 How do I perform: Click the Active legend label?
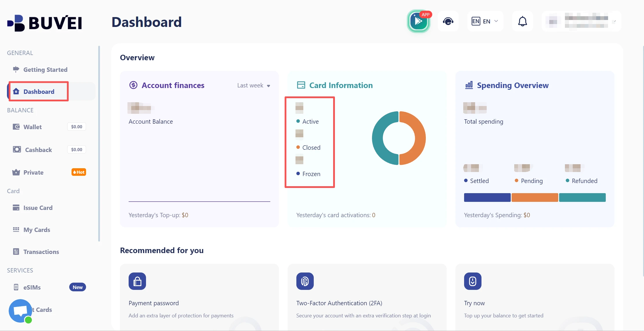point(311,121)
